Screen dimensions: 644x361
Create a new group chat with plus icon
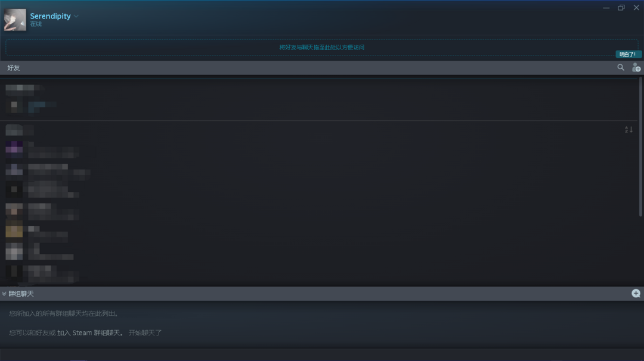click(x=636, y=293)
